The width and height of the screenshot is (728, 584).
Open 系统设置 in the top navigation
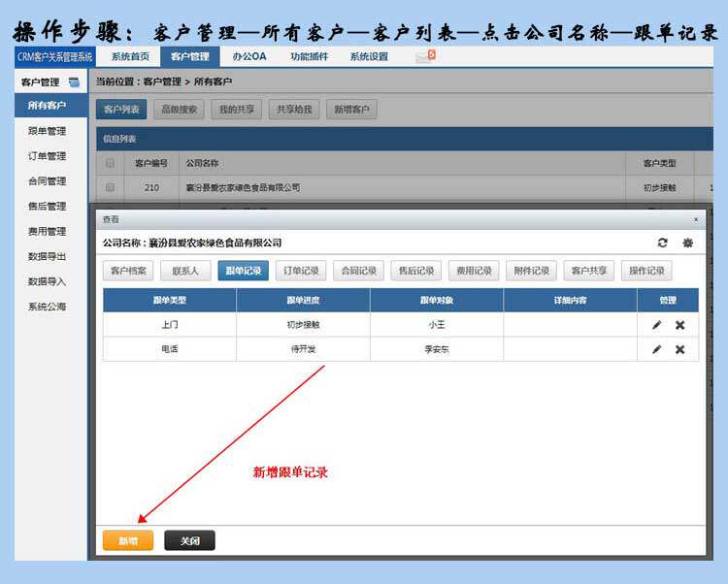point(369,56)
